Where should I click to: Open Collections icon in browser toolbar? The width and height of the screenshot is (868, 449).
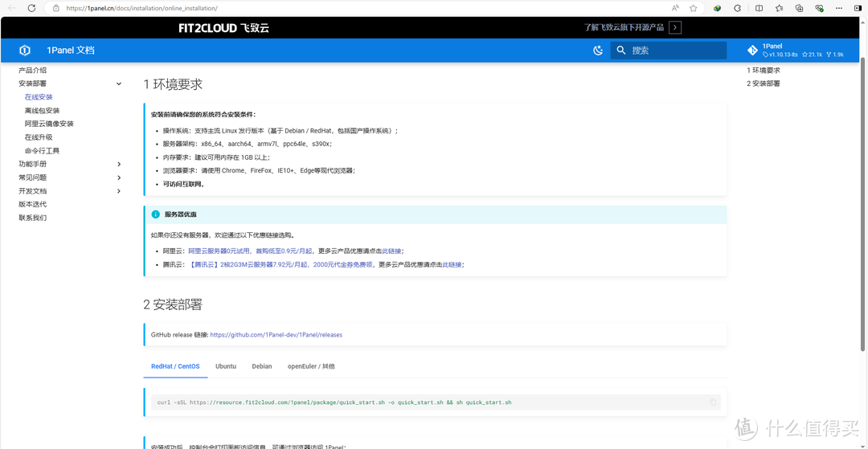point(800,8)
